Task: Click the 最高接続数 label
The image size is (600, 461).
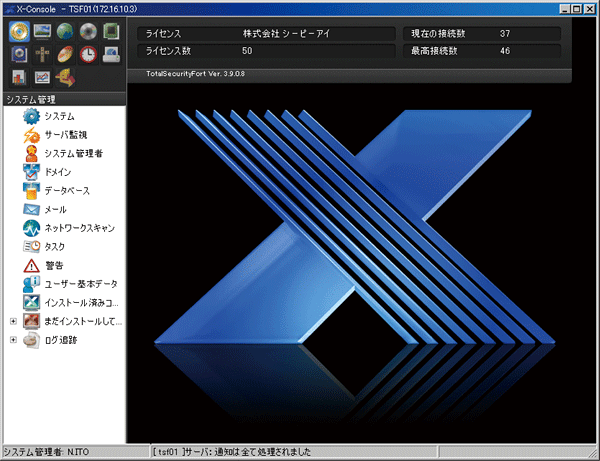Action: pos(434,51)
